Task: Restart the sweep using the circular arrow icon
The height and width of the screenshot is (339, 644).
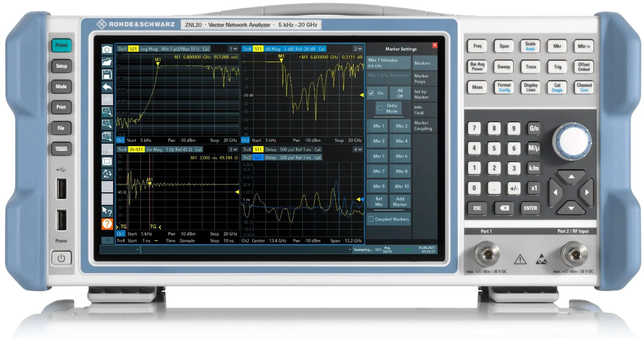Action: (107, 174)
